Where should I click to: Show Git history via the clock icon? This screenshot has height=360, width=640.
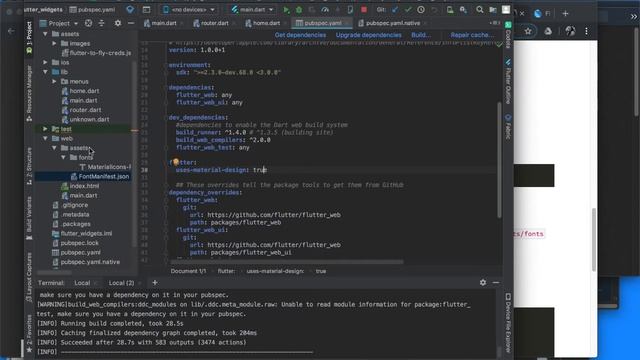pyautogui.click(x=421, y=9)
